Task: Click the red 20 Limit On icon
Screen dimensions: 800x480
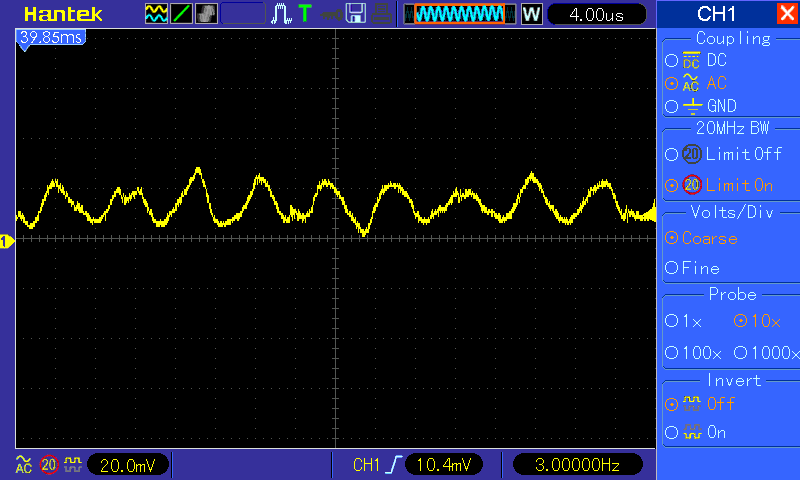Action: (x=692, y=185)
